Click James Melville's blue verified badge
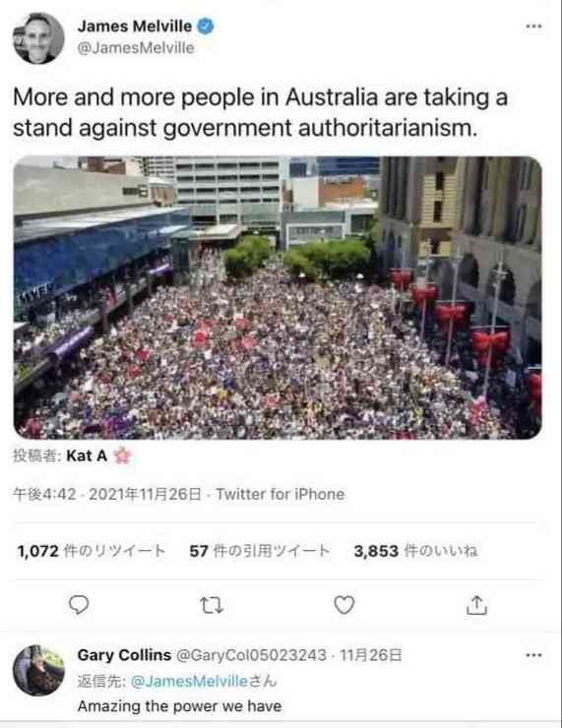Image resolution: width=562 pixels, height=728 pixels. tap(206, 26)
